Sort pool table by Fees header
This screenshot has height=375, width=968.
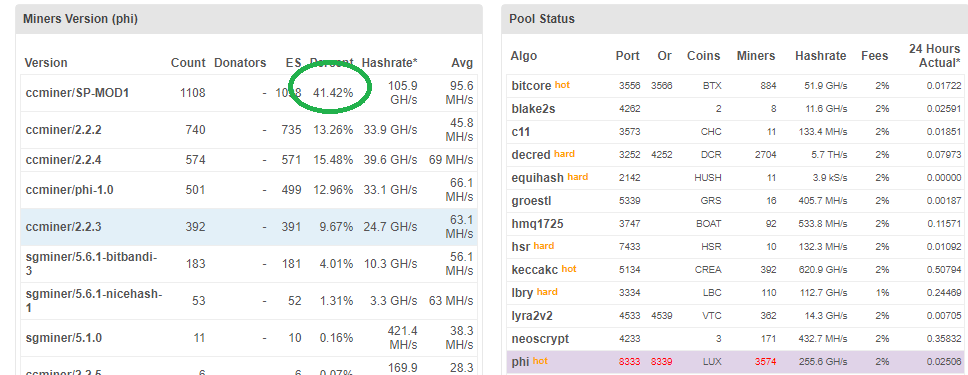click(875, 56)
